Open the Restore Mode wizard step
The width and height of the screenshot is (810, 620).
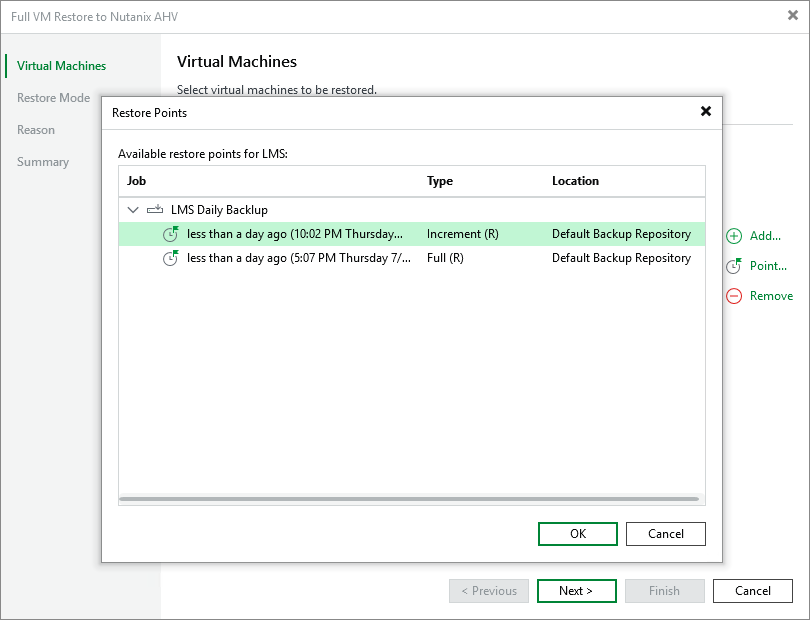point(52,97)
